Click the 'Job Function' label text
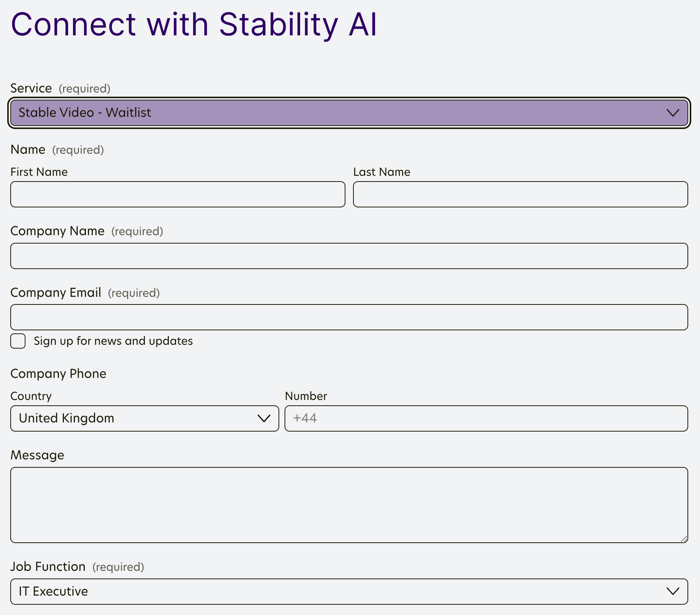Image resolution: width=700 pixels, height=615 pixels. click(48, 567)
